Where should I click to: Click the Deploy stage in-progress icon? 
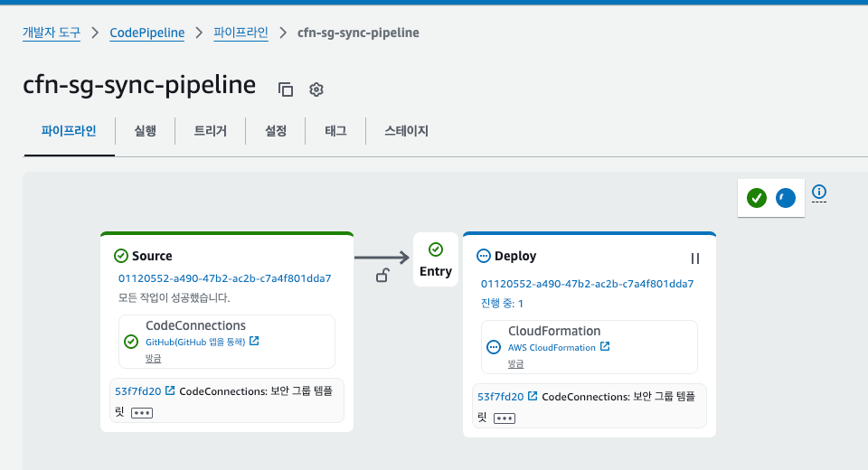(x=483, y=256)
